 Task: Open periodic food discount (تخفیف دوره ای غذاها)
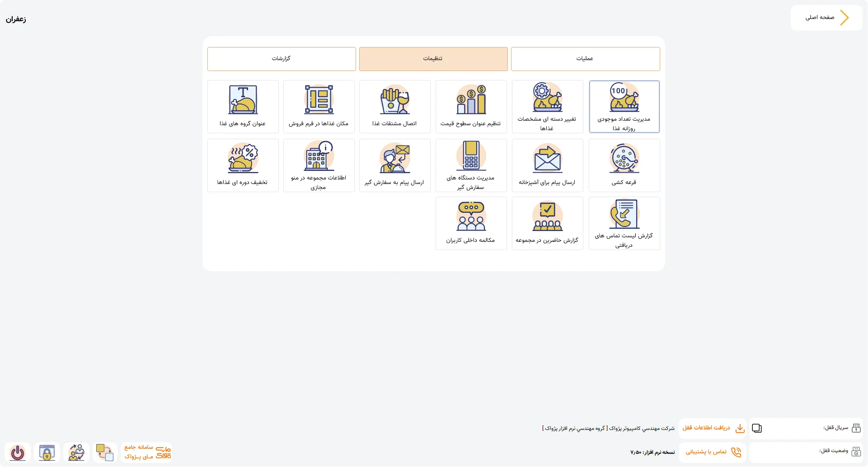click(243, 165)
